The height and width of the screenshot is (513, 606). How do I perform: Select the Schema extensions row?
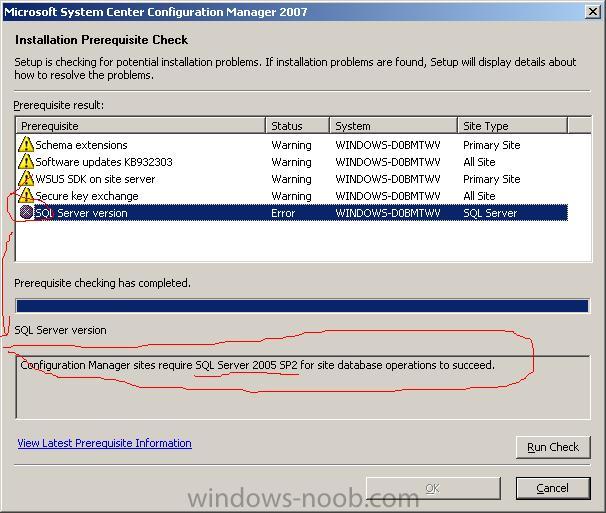292,145
